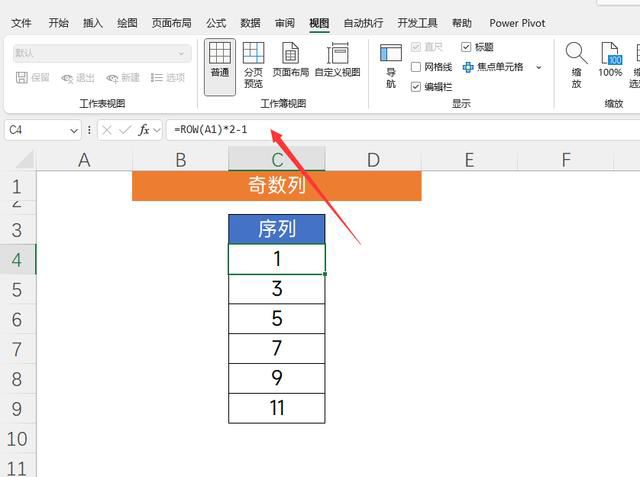This screenshot has height=477, width=640.
Task: Click the Keep (保留) sheet view icon
Action: [22, 78]
